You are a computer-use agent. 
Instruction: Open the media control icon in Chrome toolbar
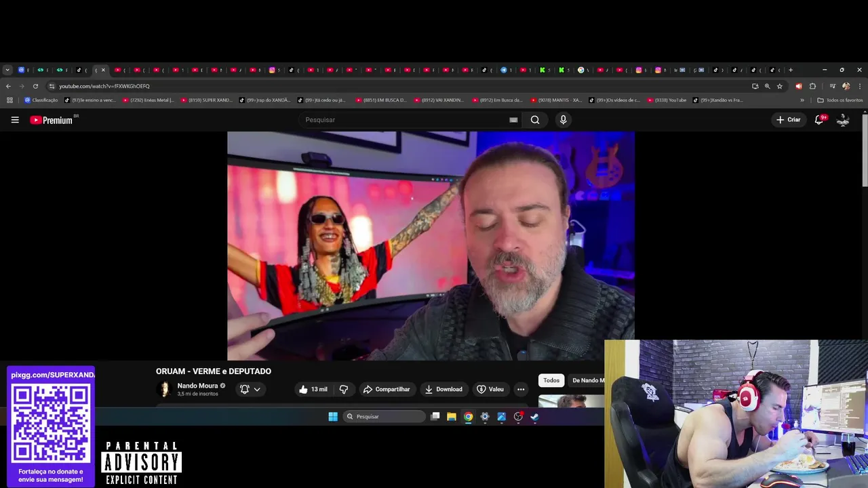pos(833,86)
